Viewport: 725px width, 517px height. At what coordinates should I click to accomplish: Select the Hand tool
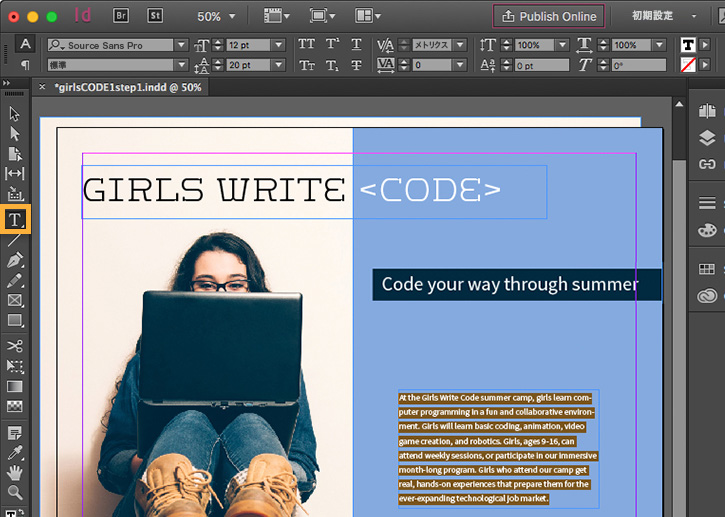[14, 473]
